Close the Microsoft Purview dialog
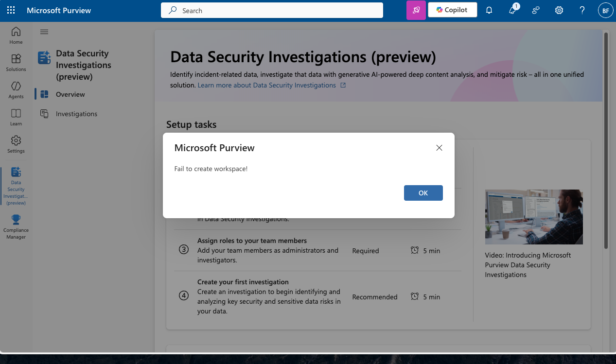Viewport: 616px width, 364px height. pyautogui.click(x=439, y=148)
